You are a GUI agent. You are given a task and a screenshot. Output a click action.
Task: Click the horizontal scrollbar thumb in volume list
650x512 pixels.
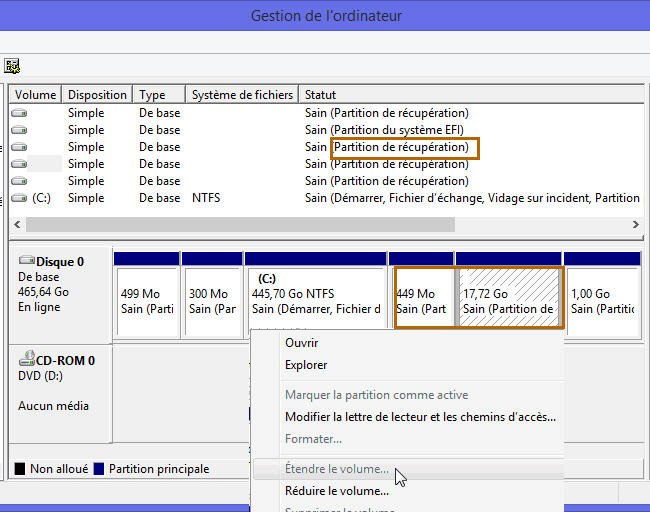coord(240,225)
